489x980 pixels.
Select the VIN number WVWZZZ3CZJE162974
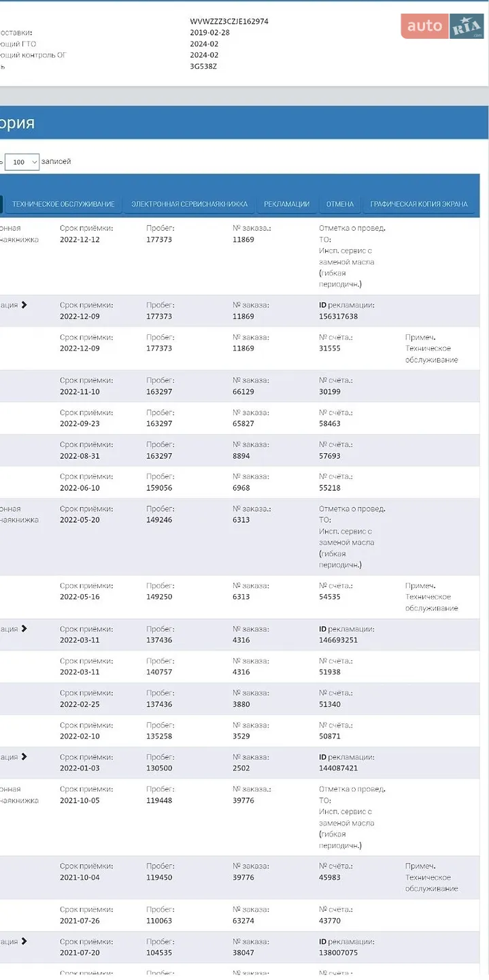[x=229, y=22]
